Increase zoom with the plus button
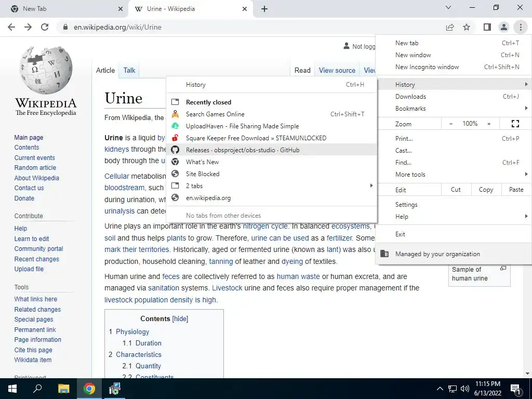The width and height of the screenshot is (532, 399). point(489,124)
